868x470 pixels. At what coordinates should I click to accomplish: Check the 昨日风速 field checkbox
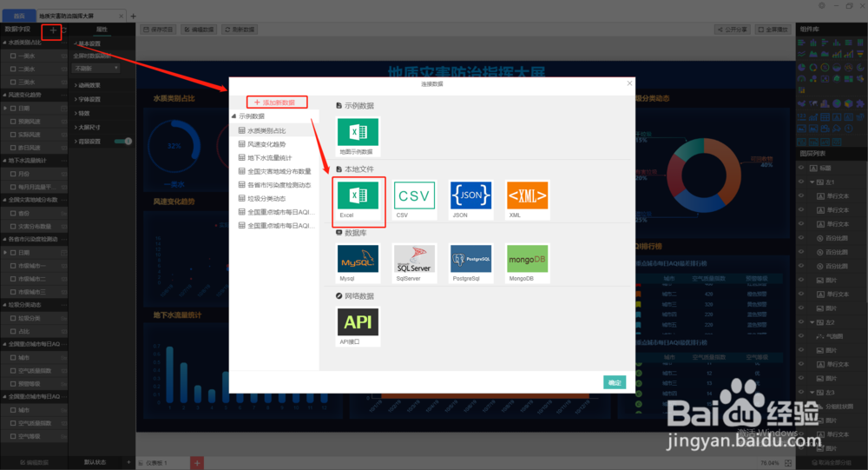tap(13, 148)
